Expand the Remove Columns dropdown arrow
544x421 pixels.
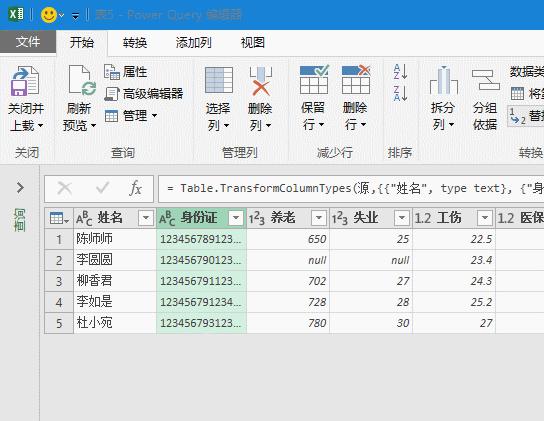coord(269,125)
